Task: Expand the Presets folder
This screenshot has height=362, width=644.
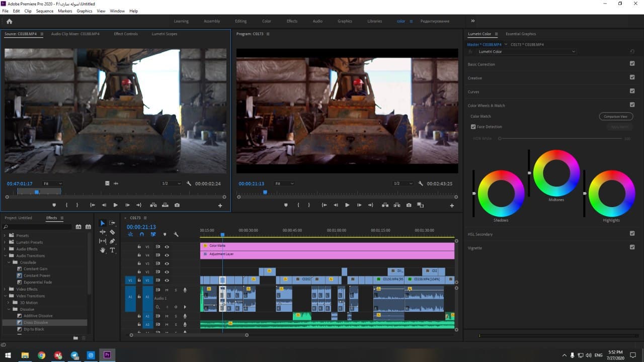Action: [x=5, y=235]
